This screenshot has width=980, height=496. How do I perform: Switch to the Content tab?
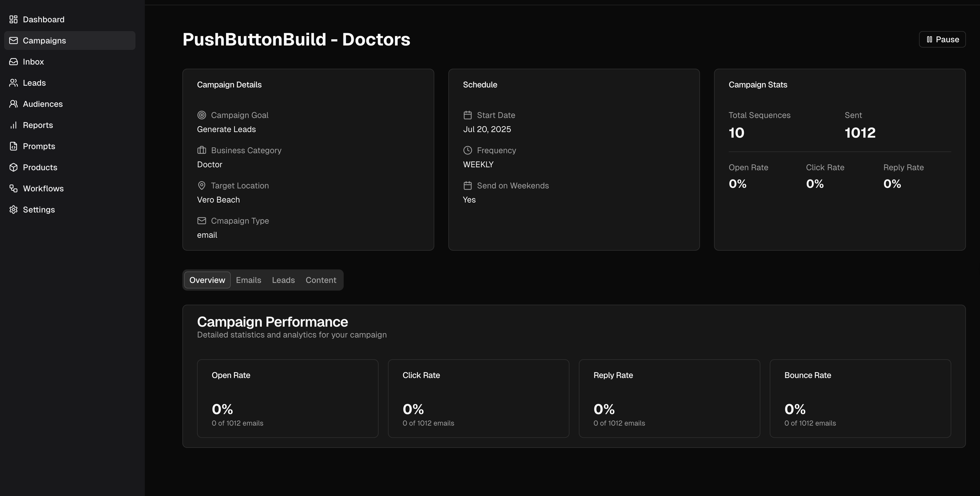(321, 280)
